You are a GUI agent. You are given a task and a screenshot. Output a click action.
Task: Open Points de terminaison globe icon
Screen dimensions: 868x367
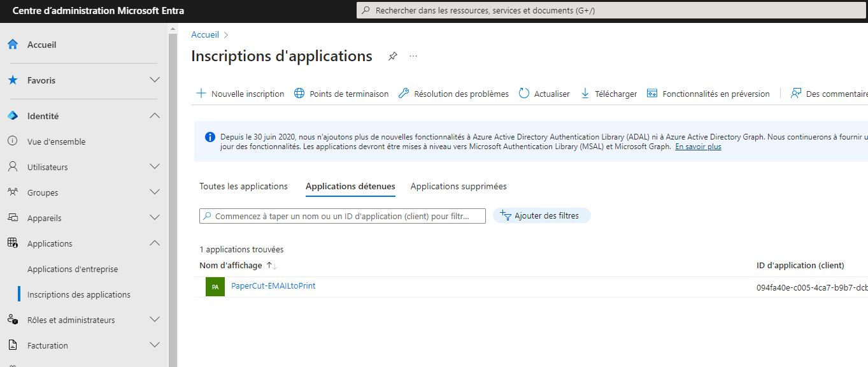click(299, 94)
